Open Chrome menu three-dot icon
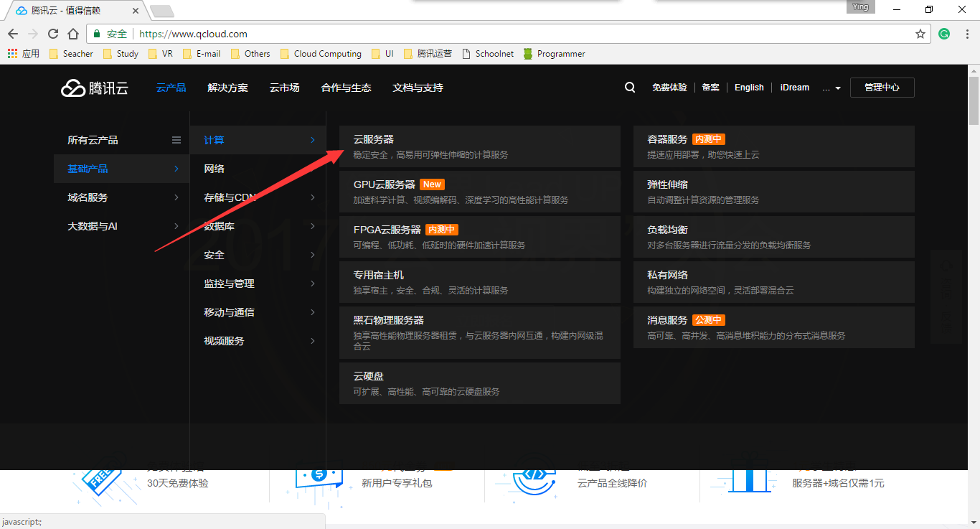 [966, 34]
